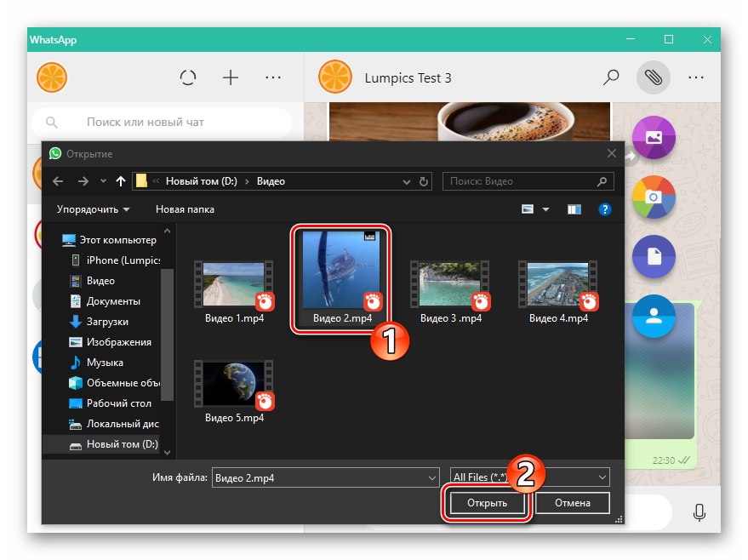Viewport: 748px width, 560px height.
Task: Select the Видео 5.mp4 file
Action: pos(234,391)
